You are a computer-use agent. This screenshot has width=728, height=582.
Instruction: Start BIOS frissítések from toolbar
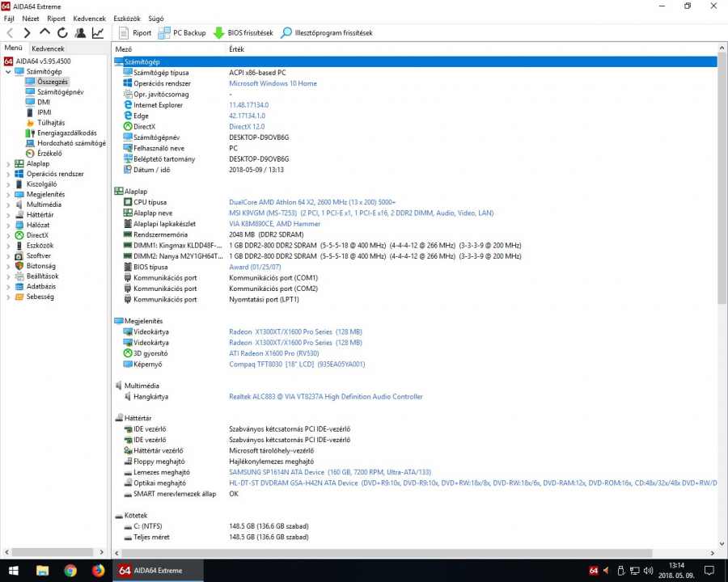click(243, 33)
